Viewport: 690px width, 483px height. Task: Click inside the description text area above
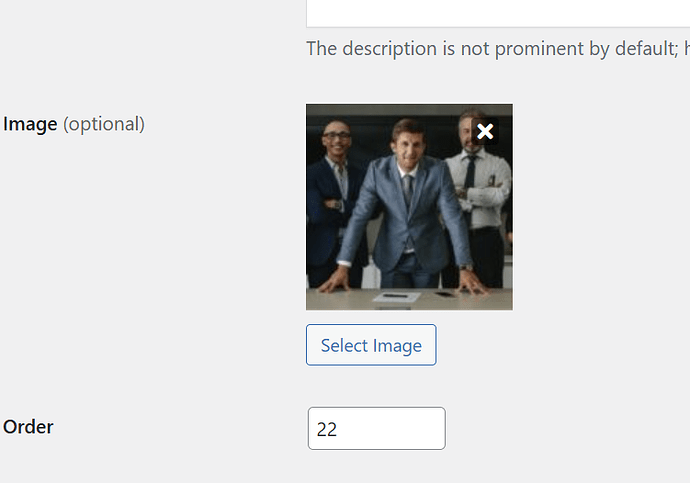(x=498, y=13)
